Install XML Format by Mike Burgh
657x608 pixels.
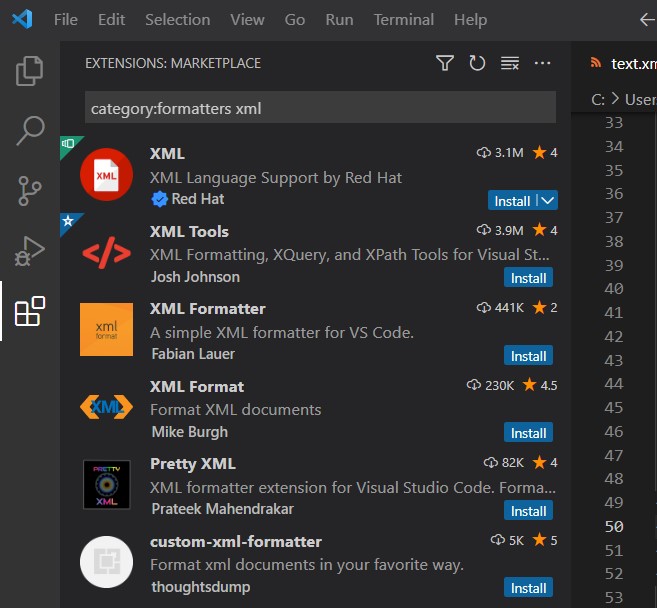[x=528, y=433]
